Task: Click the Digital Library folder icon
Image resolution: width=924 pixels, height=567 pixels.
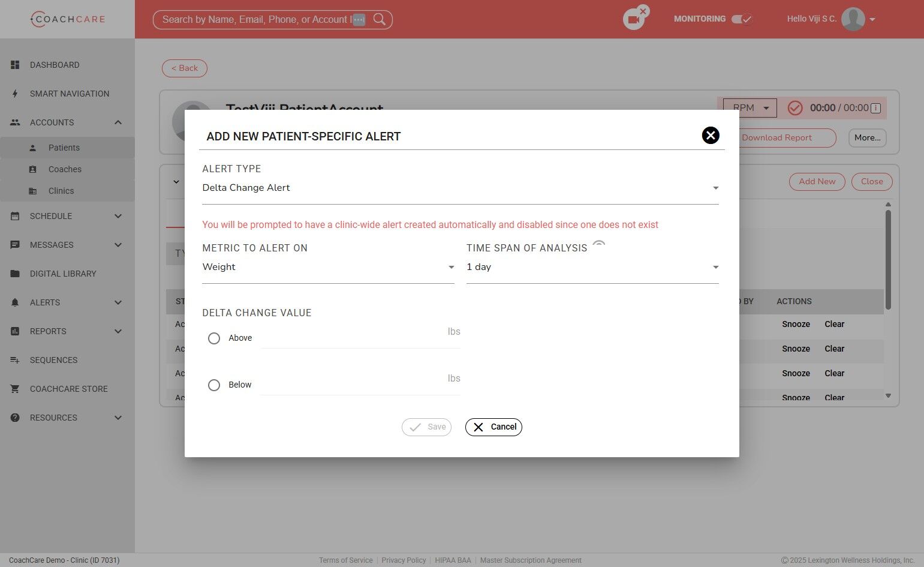Action: 16,274
